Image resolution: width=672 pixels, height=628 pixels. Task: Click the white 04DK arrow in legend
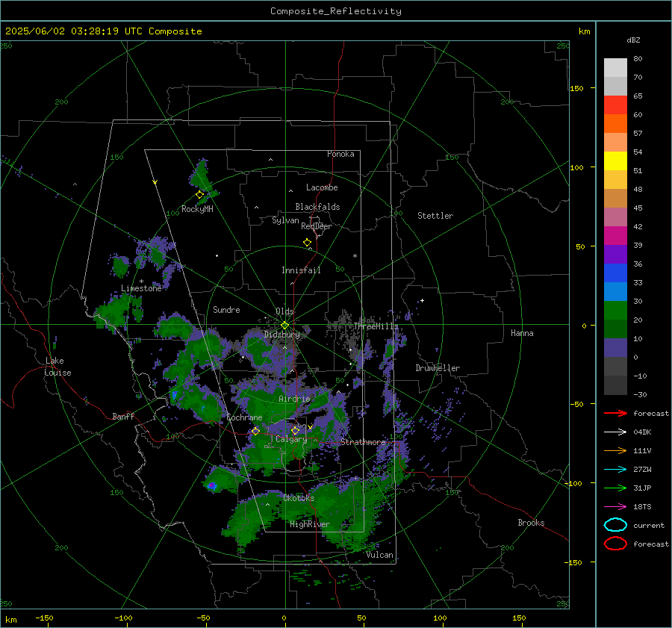pyautogui.click(x=615, y=432)
